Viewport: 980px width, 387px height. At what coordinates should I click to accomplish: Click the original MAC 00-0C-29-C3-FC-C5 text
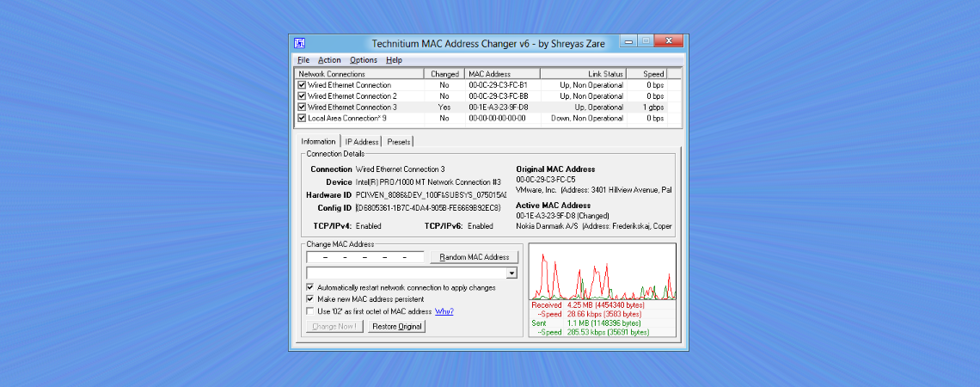click(546, 180)
